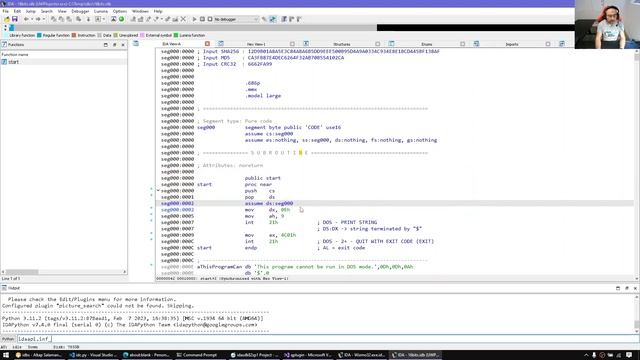Open the about:blank browser taskbar item
The width and height of the screenshot is (640, 360).
pyautogui.click(x=147, y=355)
